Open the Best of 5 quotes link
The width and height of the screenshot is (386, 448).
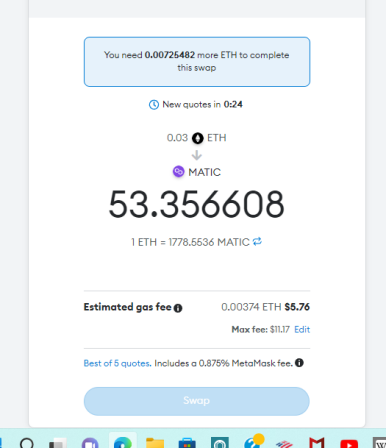117,363
